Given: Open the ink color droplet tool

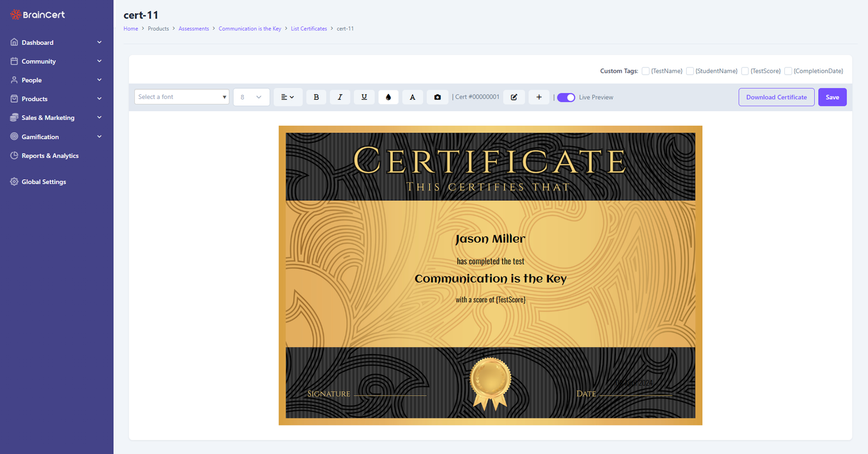Looking at the screenshot, I should point(389,97).
